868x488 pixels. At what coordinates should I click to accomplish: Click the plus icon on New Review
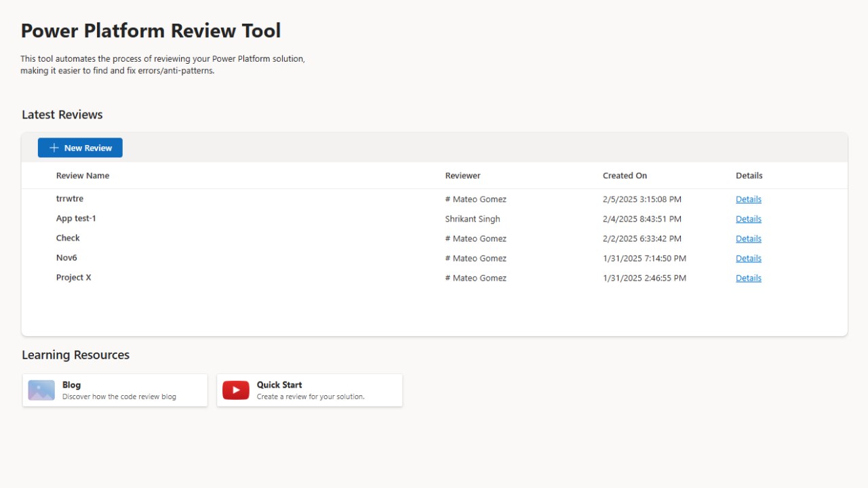[54, 148]
